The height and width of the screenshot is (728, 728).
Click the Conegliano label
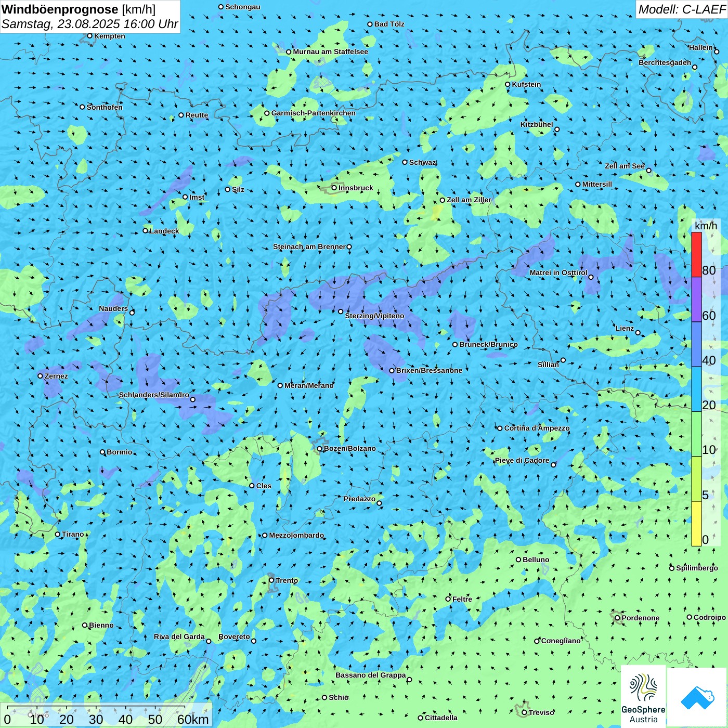[x=561, y=641]
